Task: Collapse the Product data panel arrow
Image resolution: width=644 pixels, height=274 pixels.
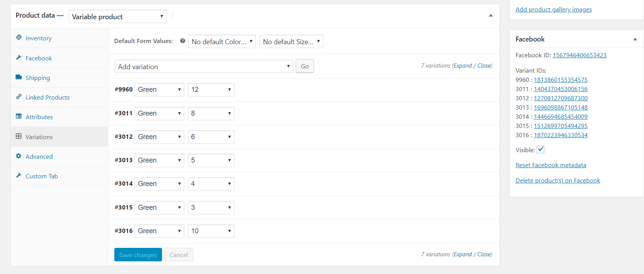Action: [x=491, y=15]
